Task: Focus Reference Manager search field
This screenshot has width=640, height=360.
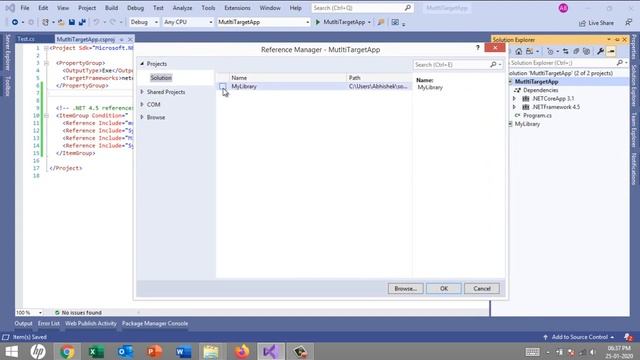Action: point(451,64)
